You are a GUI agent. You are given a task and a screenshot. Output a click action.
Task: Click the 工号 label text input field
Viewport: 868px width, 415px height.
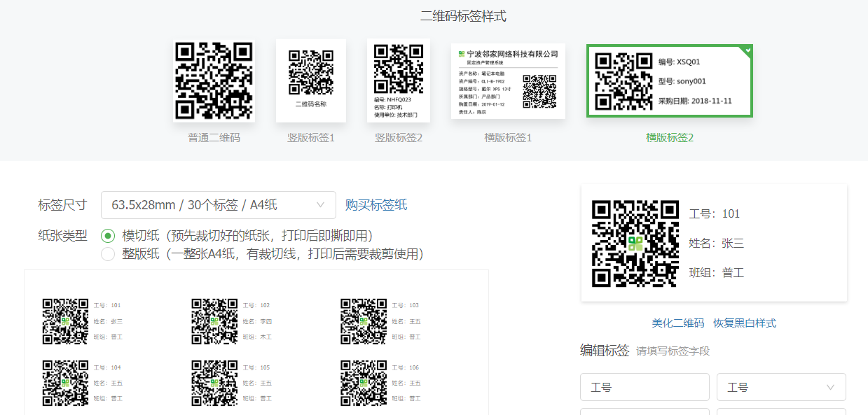point(645,387)
